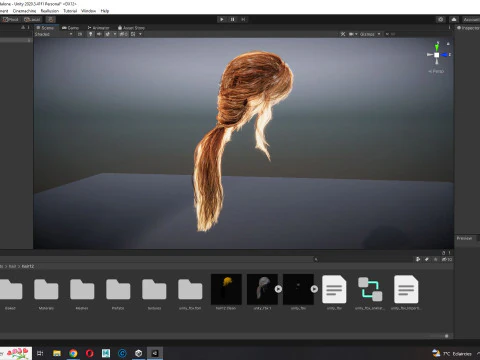480x360 pixels.
Task: Click the Project favorites star icon
Action: pyautogui.click(x=435, y=259)
